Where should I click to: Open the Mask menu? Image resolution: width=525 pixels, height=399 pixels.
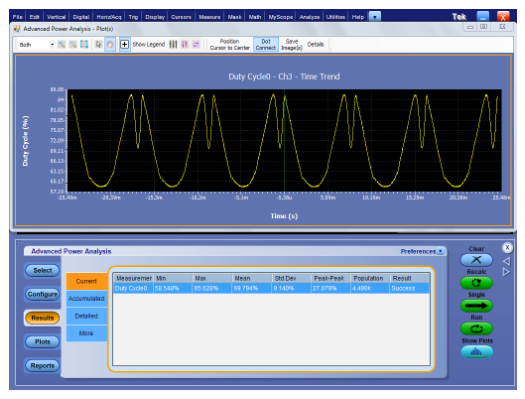234,17
